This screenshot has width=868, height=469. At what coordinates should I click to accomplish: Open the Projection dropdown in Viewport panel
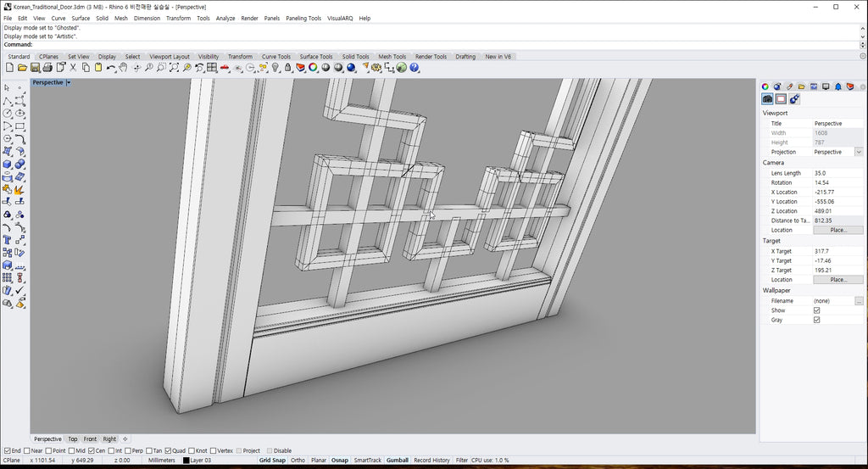coord(858,152)
